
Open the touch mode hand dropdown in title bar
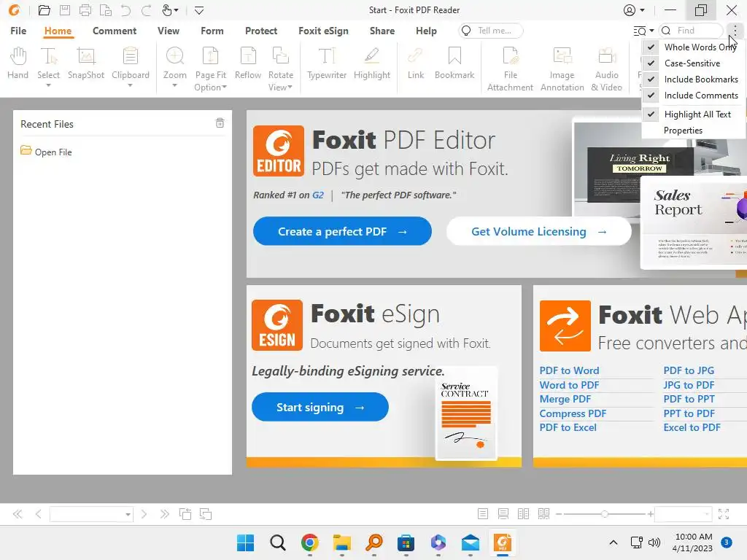pyautogui.click(x=177, y=10)
